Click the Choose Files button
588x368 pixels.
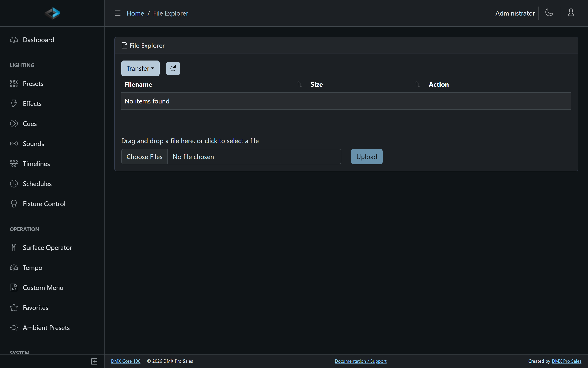point(144,157)
